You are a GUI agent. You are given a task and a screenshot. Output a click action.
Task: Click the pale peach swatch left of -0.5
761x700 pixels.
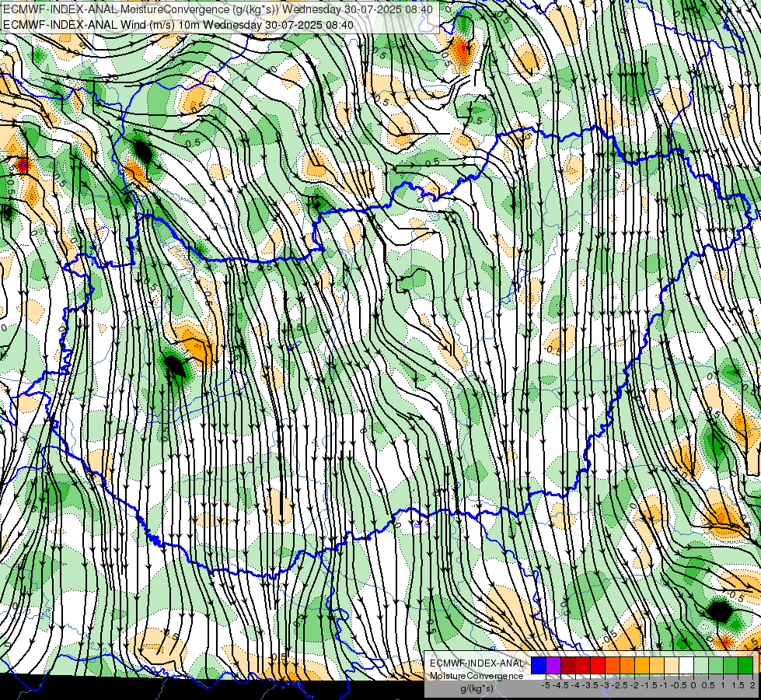point(672,666)
